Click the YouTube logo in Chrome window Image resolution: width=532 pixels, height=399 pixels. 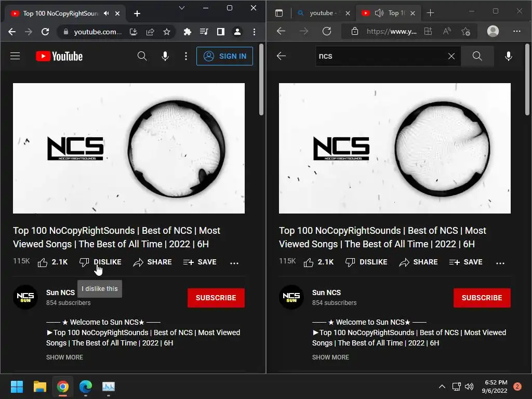[59, 56]
